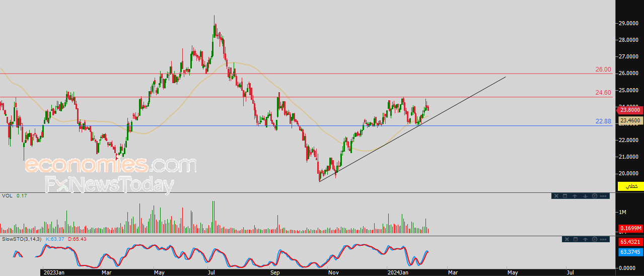The width and height of the screenshot is (644, 276).
Task: Open VOL indicator settings gear
Action: (x=595, y=196)
